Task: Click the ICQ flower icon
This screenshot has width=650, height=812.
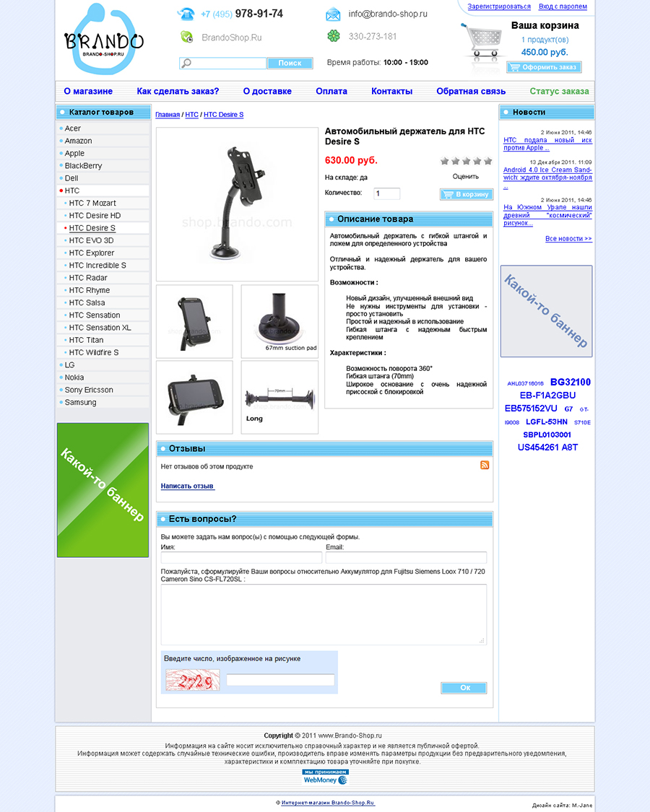Action: (x=333, y=36)
